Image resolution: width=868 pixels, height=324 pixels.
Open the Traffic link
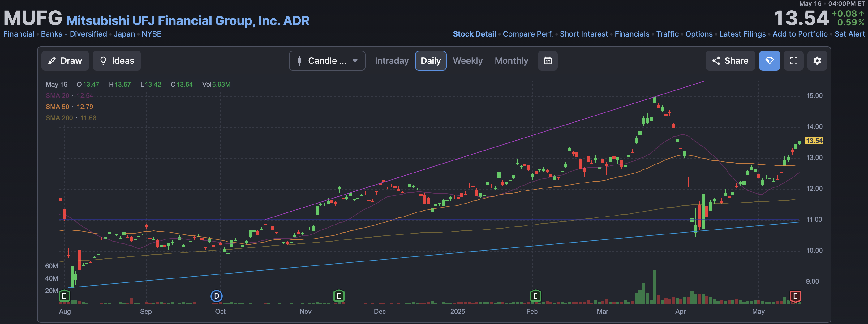point(667,34)
